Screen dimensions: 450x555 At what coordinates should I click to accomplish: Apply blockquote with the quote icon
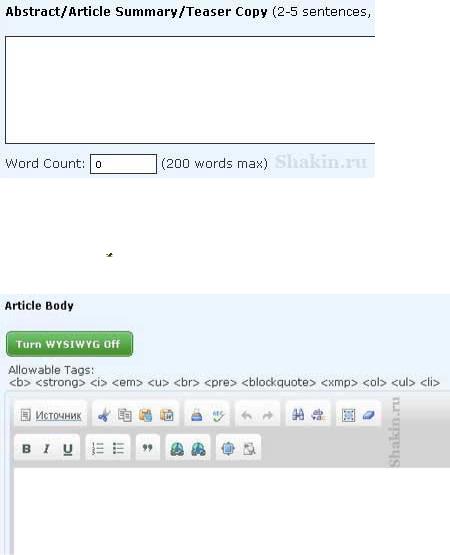(148, 448)
